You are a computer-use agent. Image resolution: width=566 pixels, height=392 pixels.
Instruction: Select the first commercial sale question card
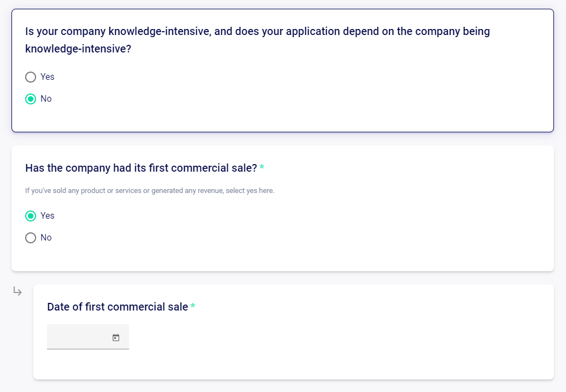click(283, 208)
